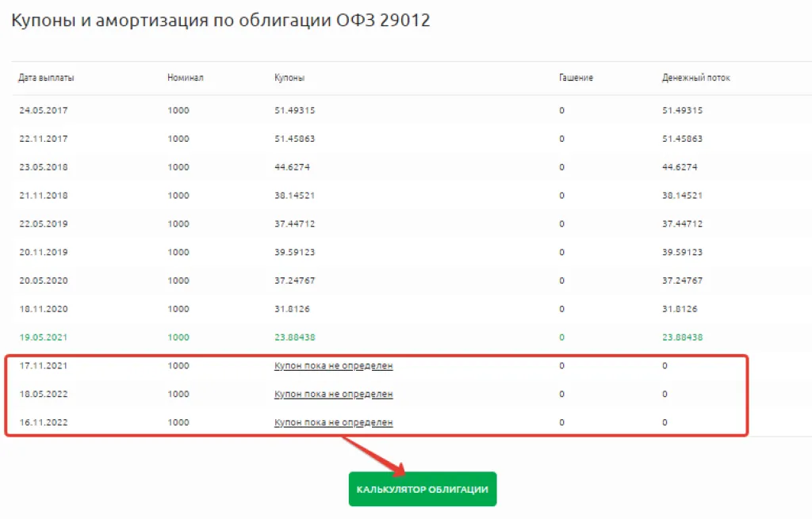The image size is (812, 519).
Task: Click the Купоны column header
Action: (x=289, y=78)
